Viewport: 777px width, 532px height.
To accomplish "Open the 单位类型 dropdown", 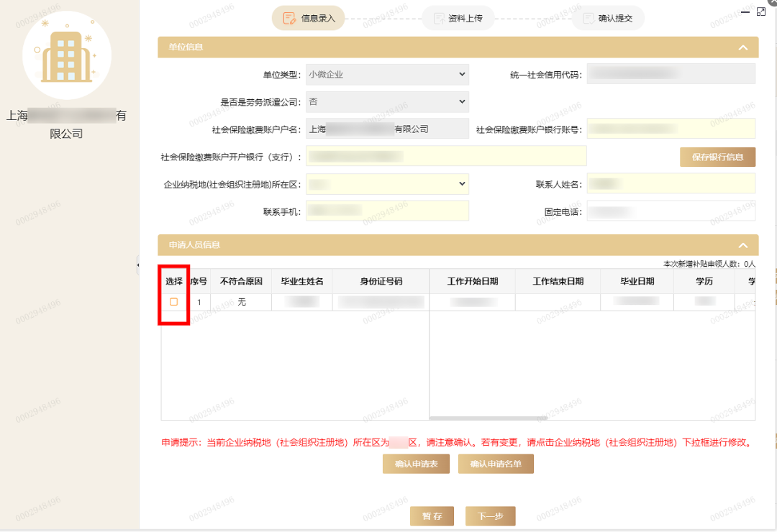I will (387, 74).
